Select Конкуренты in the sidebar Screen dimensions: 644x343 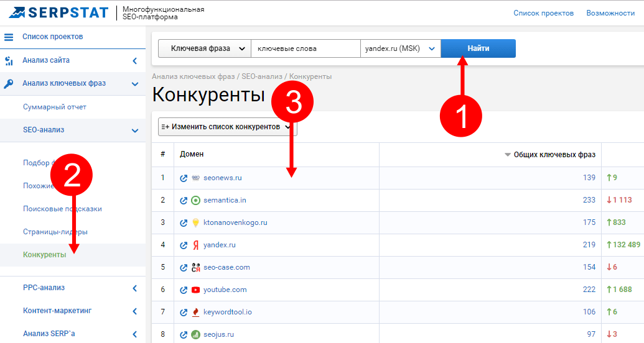[44, 255]
